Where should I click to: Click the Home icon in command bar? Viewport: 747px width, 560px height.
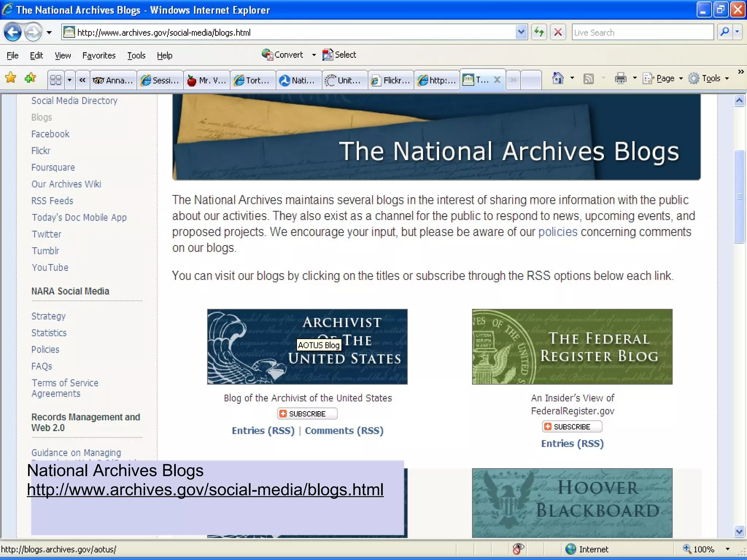(x=558, y=78)
